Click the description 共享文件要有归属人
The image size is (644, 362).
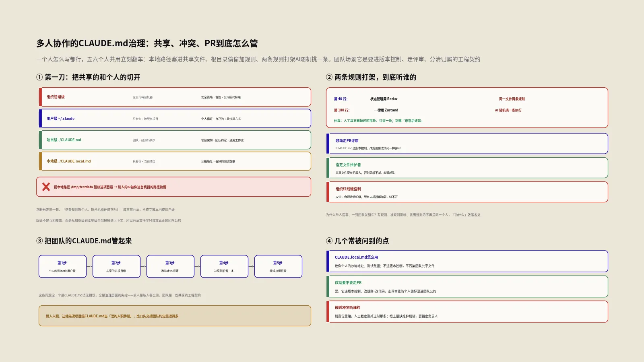click(365, 173)
